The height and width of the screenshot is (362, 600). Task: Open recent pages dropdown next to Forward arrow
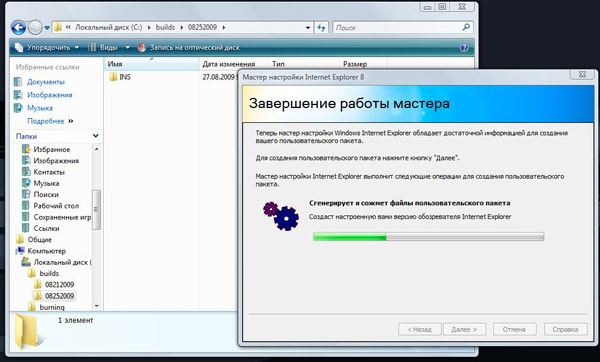click(47, 28)
